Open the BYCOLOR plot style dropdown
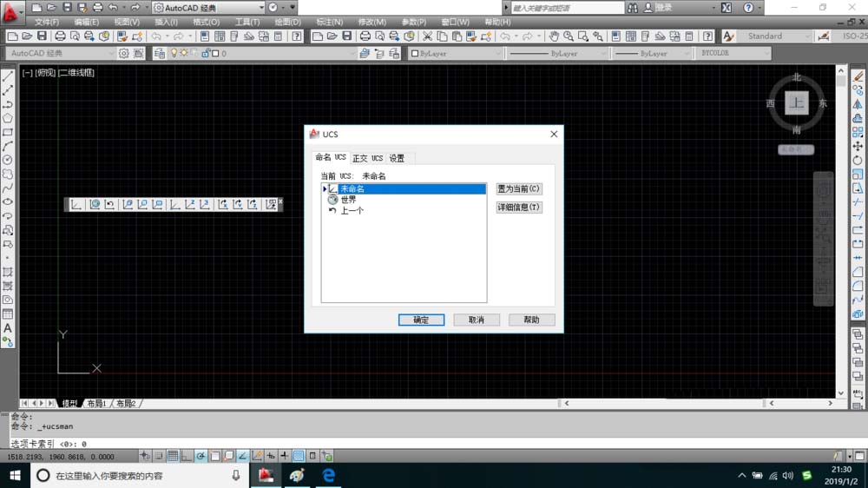The height and width of the screenshot is (488, 868). pyautogui.click(x=733, y=53)
